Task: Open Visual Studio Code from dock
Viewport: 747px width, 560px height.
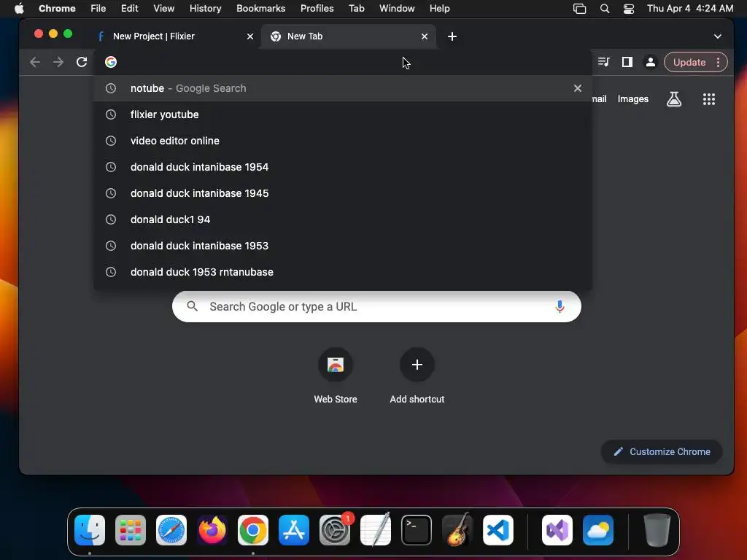Action: 498,530
